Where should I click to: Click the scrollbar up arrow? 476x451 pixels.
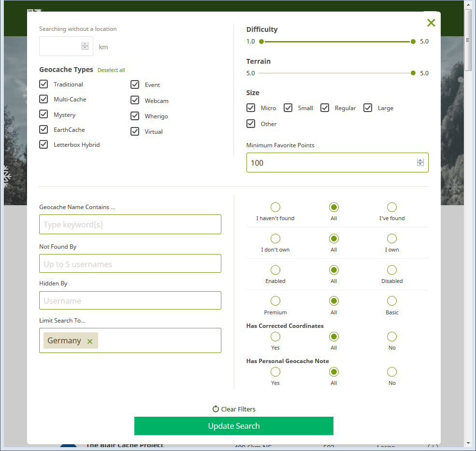pos(468,4)
